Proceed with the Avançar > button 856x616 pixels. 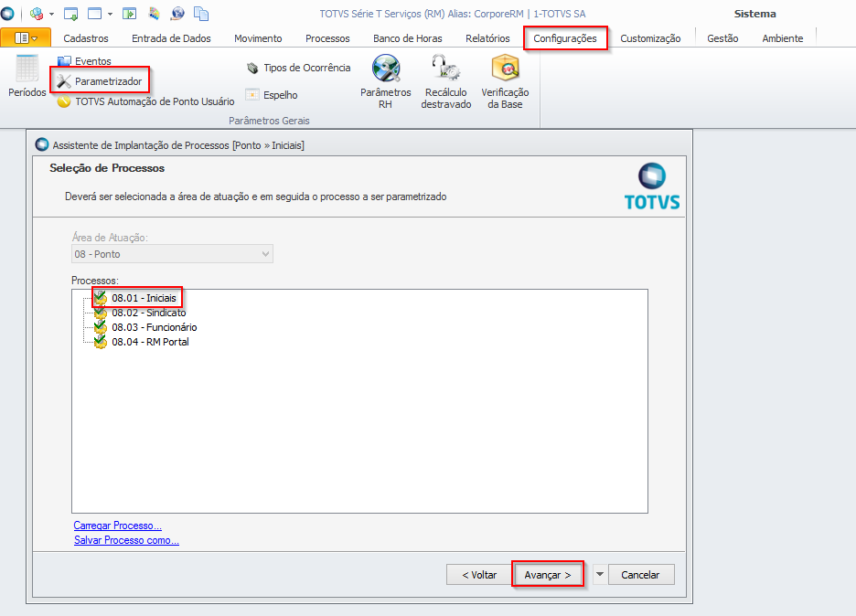point(548,575)
